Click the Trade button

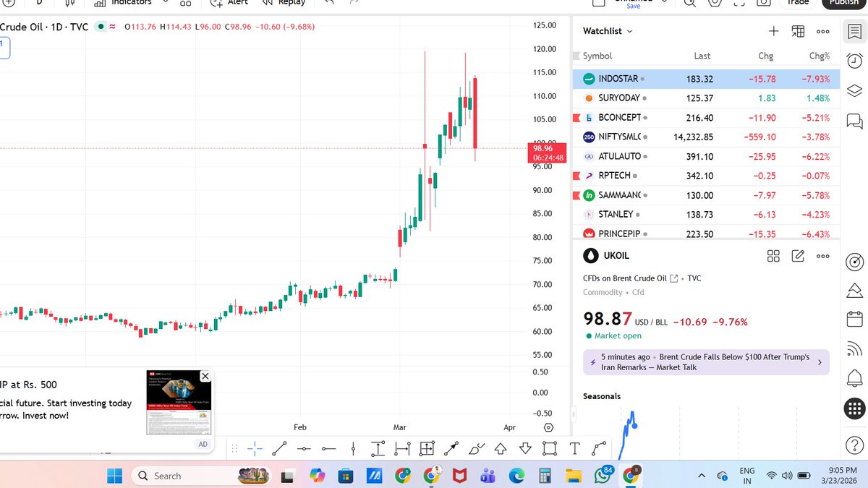click(797, 3)
